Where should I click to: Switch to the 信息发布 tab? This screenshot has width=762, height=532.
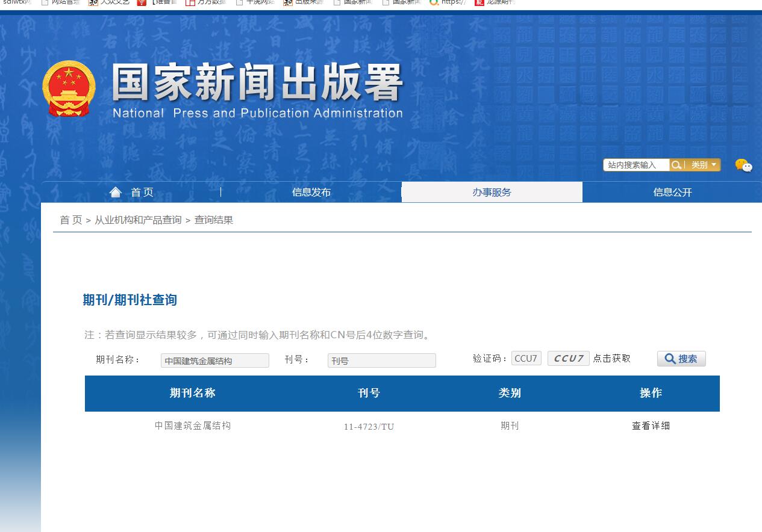pos(311,192)
